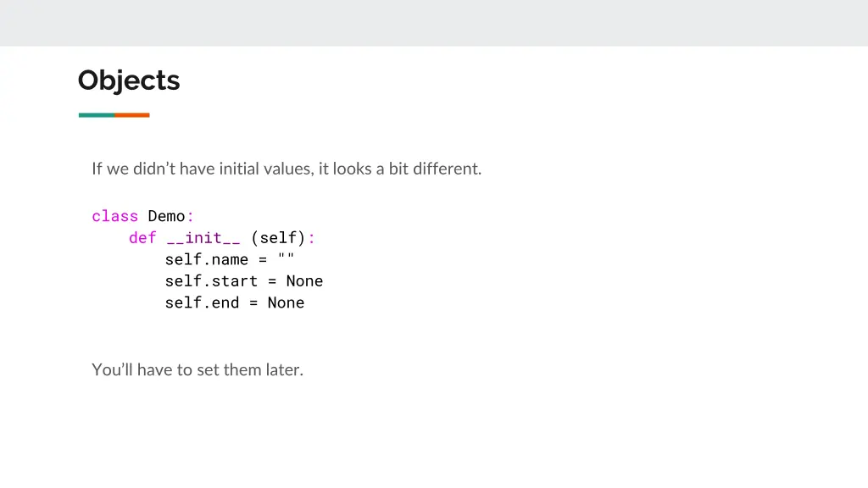Click 'self.name' in the code
Viewport: 868px width, 488px height.
coord(207,259)
